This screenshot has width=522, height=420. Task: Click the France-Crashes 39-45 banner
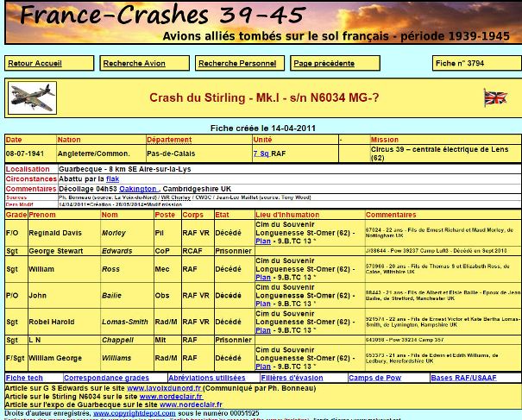[x=263, y=22]
